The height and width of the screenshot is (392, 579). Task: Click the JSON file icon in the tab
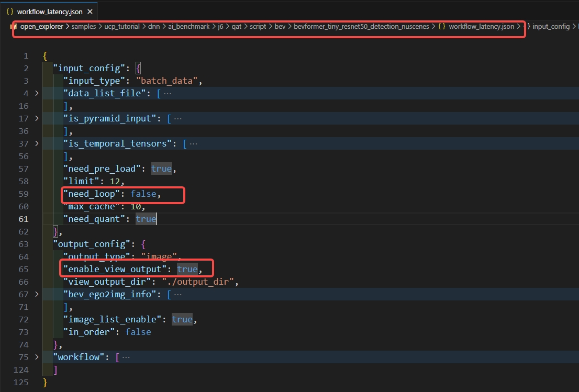pyautogui.click(x=9, y=11)
